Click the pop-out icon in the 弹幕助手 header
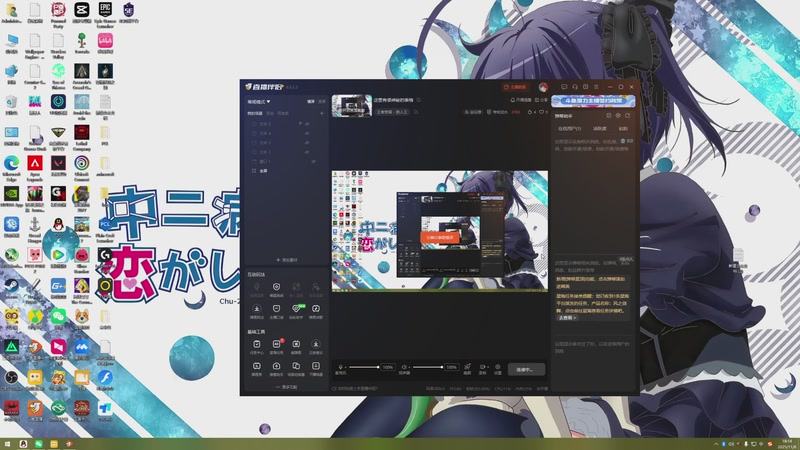 click(x=609, y=116)
